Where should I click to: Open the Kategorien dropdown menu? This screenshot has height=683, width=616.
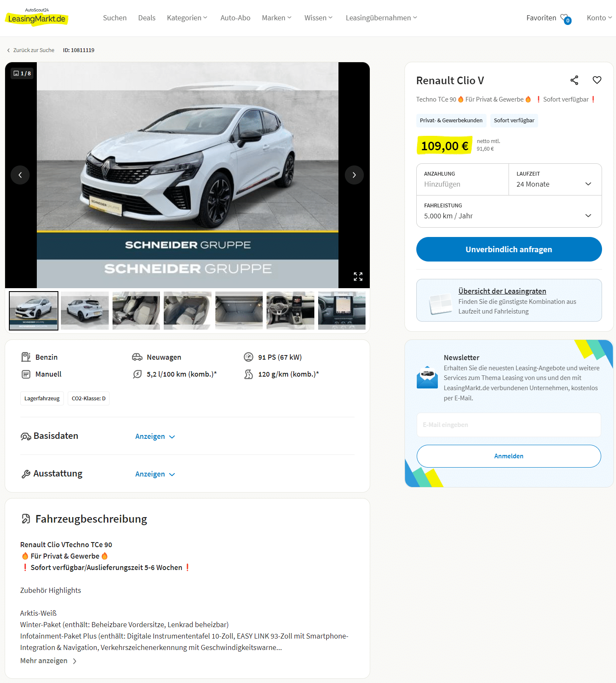(x=187, y=18)
